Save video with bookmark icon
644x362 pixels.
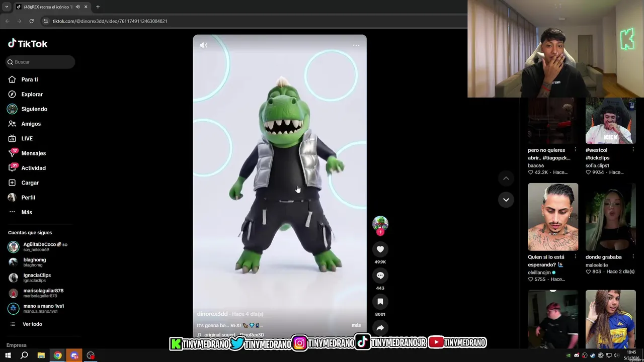380,302
